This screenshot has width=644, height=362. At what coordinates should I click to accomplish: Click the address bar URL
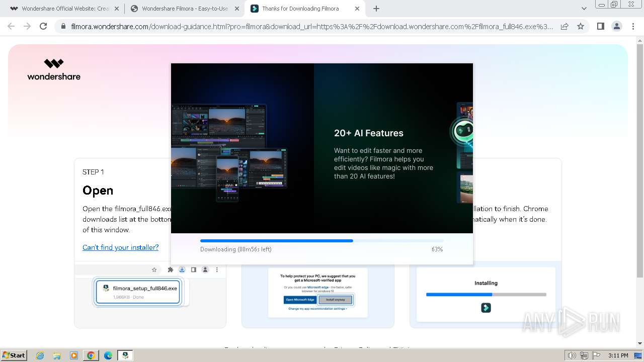pos(312,26)
